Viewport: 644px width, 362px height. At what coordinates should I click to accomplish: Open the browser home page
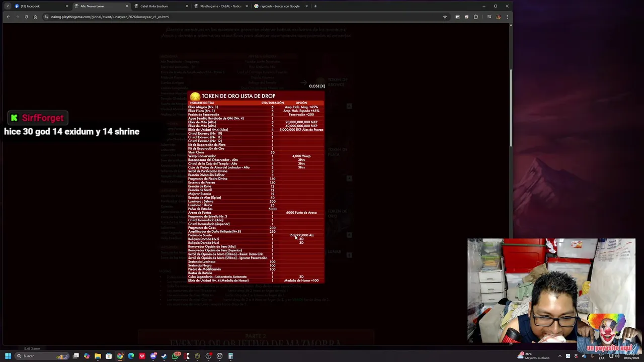click(35, 17)
